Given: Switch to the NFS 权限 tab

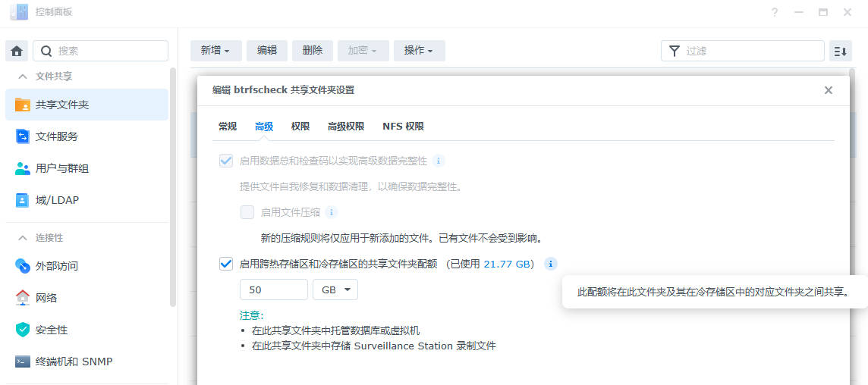Looking at the screenshot, I should pos(403,127).
